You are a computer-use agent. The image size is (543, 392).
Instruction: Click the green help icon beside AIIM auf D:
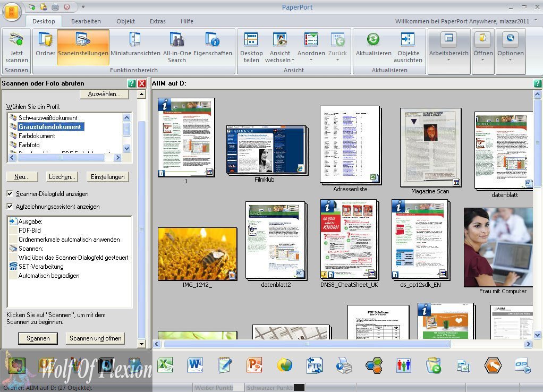pyautogui.click(x=538, y=83)
